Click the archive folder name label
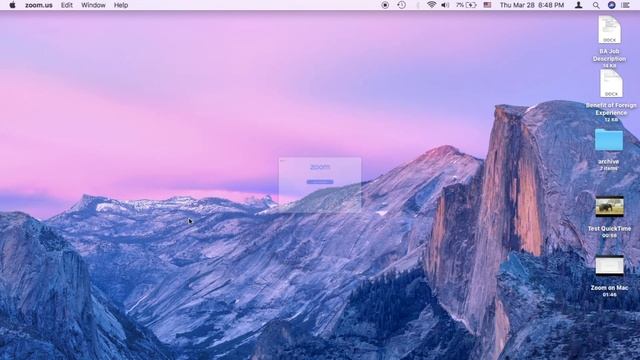Screen dimensions: 640x360 point(609,162)
